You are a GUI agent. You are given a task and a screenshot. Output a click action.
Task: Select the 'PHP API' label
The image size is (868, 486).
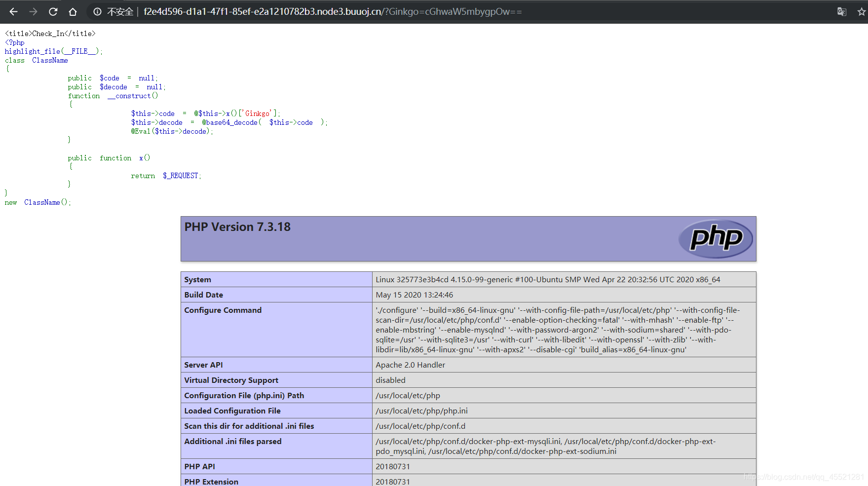199,467
